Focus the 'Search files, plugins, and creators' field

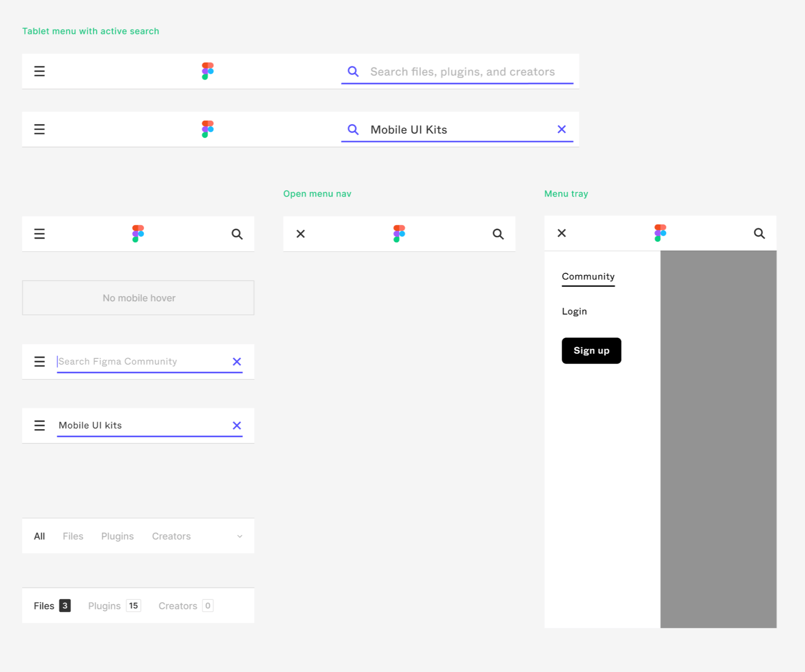click(462, 72)
